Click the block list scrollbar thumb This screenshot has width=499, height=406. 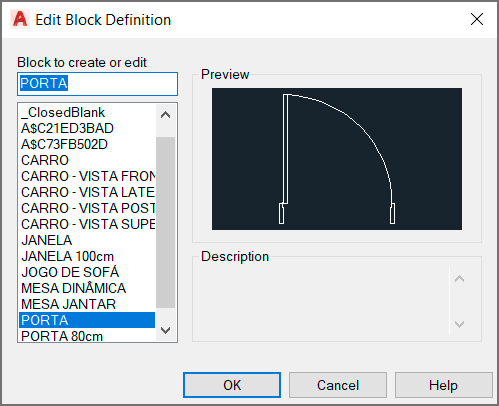point(166,222)
